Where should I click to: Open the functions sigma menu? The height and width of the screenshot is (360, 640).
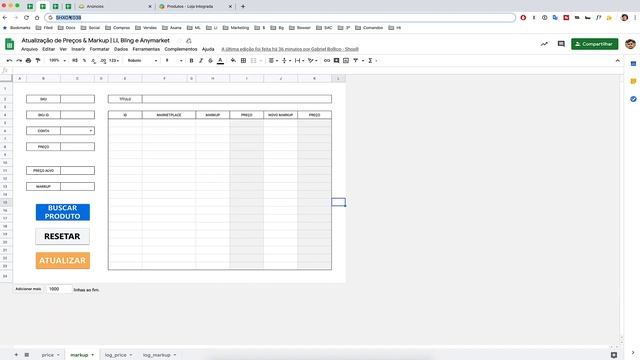[370, 60]
